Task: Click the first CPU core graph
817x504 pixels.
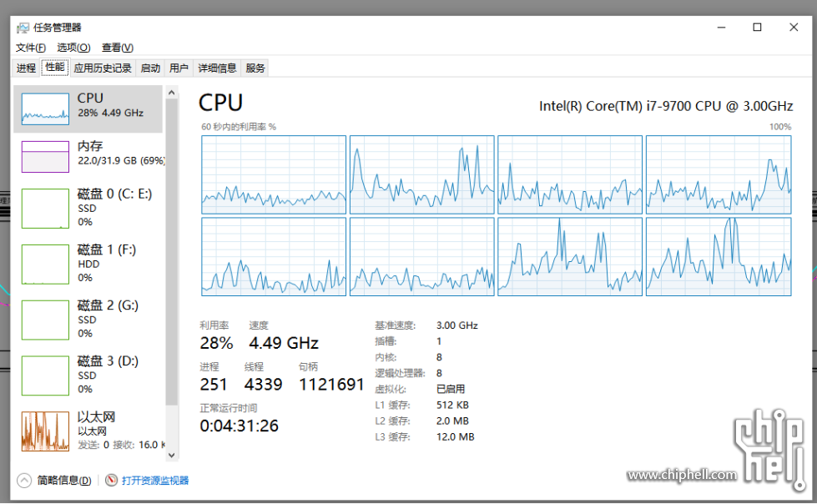Action: [274, 174]
